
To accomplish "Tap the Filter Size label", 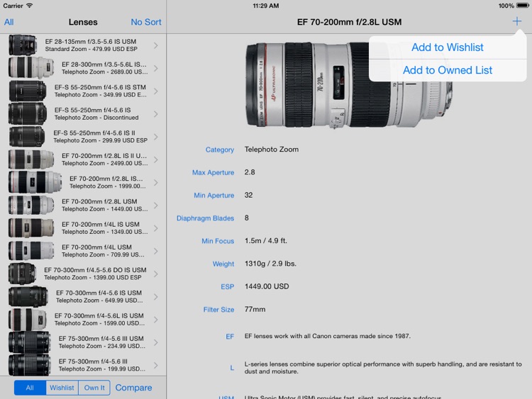I will [x=218, y=310].
